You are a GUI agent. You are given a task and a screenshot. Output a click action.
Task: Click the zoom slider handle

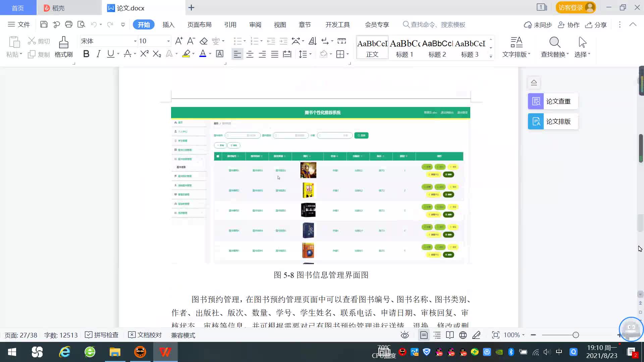tap(576, 335)
